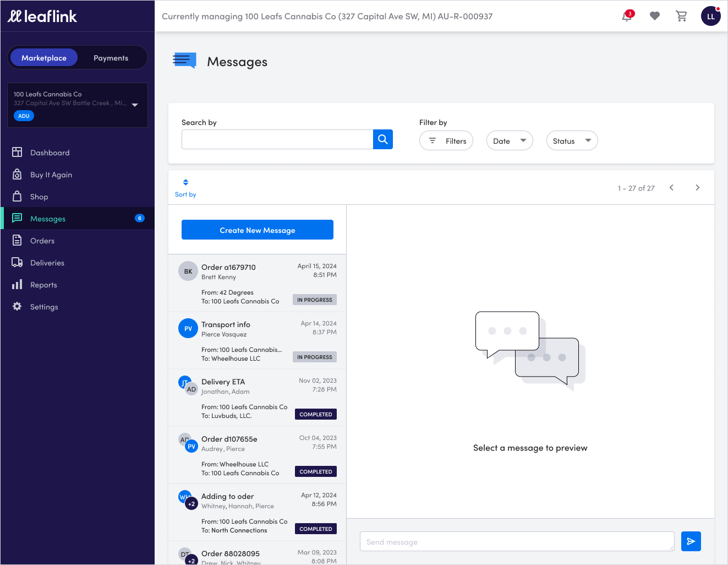Image resolution: width=728 pixels, height=565 pixels.
Task: Open the LL user avatar menu
Action: pos(710,16)
